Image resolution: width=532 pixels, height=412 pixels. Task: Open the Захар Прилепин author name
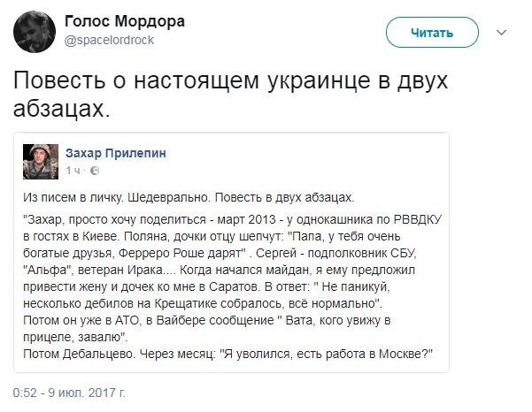116,152
